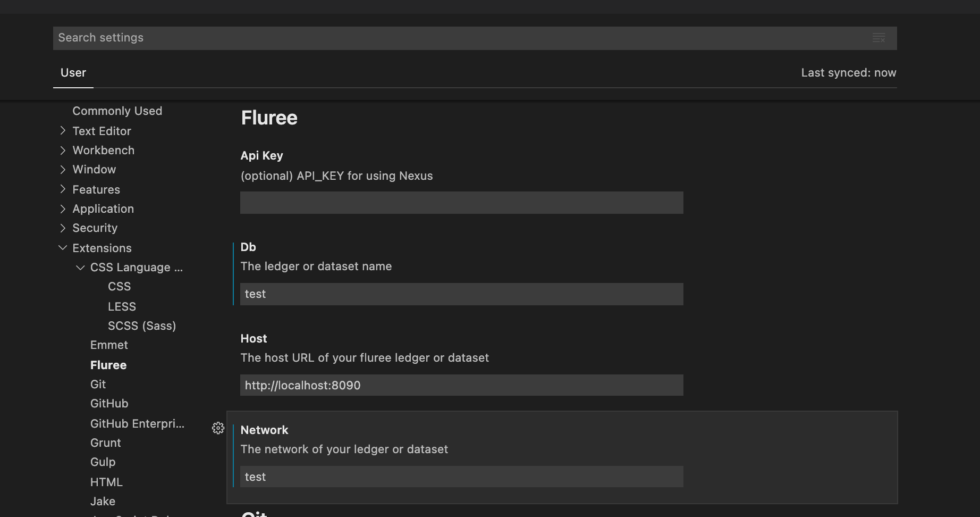Click 'The network of your ledger' description
Viewport: 980px width, 517px height.
click(344, 449)
